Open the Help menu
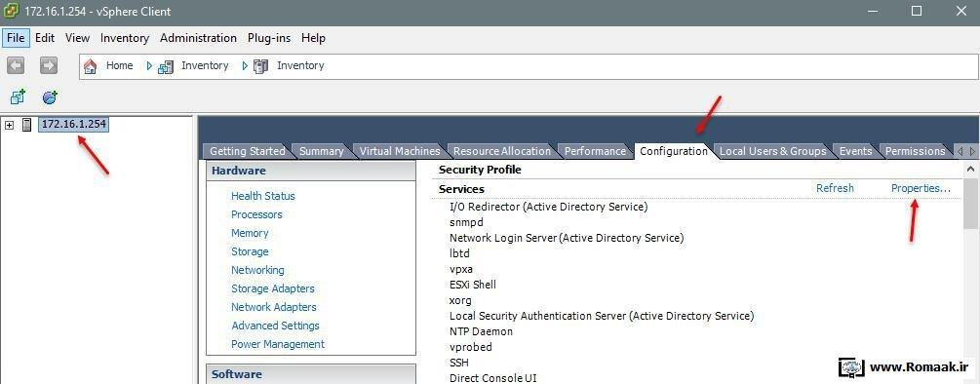The height and width of the screenshot is (384, 980). tap(314, 38)
